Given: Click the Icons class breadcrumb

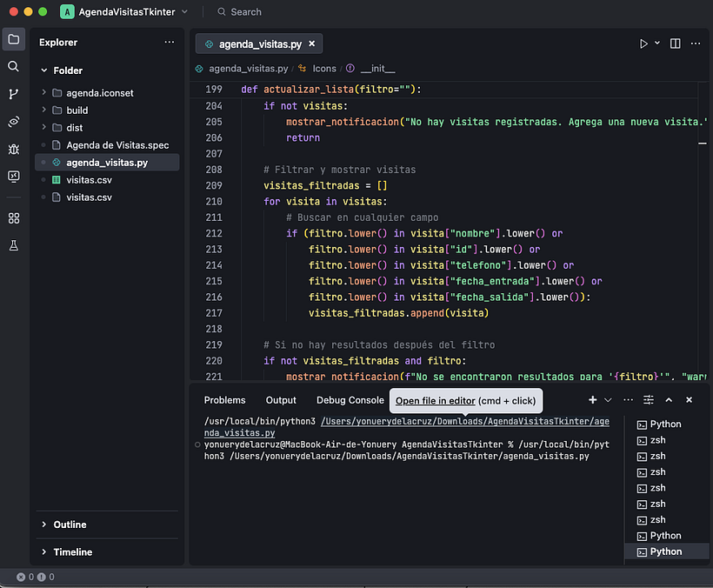Looking at the screenshot, I should [x=324, y=69].
